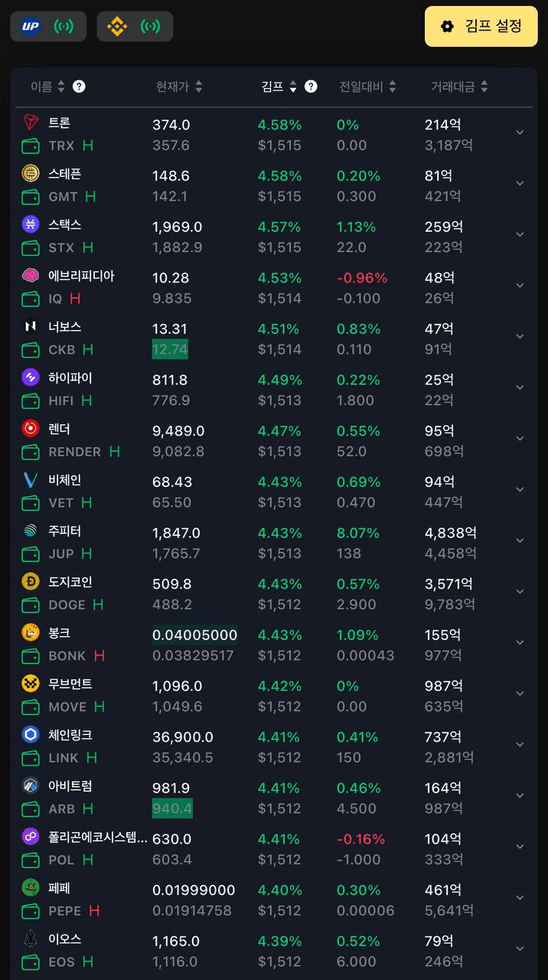The width and height of the screenshot is (548, 980).
Task: Expand the 트론 TRX row details
Action: [x=520, y=132]
